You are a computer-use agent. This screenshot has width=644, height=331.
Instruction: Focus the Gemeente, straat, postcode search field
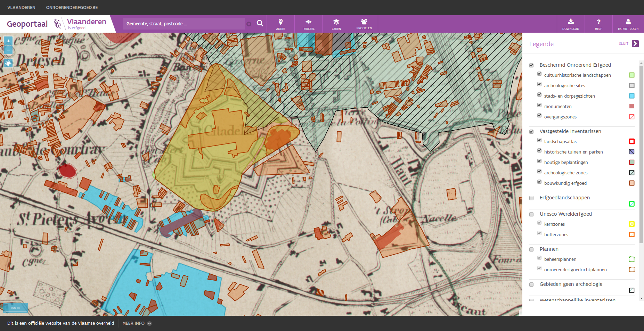coord(184,24)
